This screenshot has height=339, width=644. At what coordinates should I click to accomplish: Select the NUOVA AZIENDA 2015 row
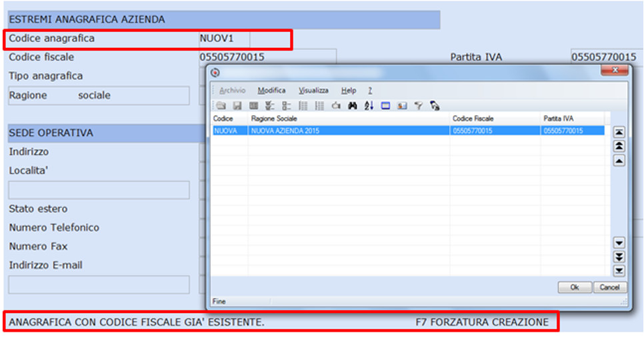tap(408, 131)
